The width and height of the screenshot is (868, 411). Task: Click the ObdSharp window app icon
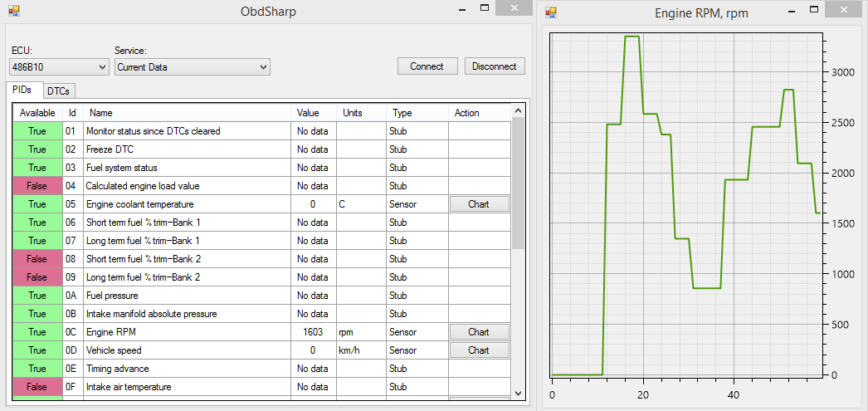coord(14,10)
